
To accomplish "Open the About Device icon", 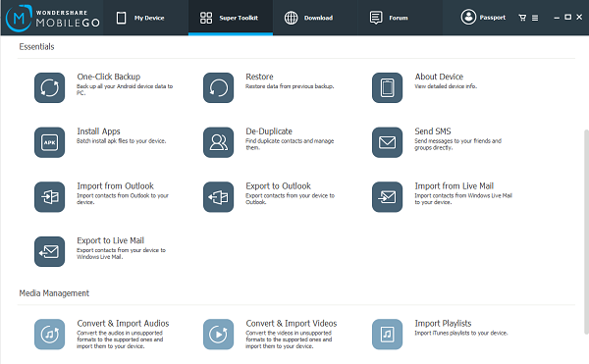I will coord(388,87).
